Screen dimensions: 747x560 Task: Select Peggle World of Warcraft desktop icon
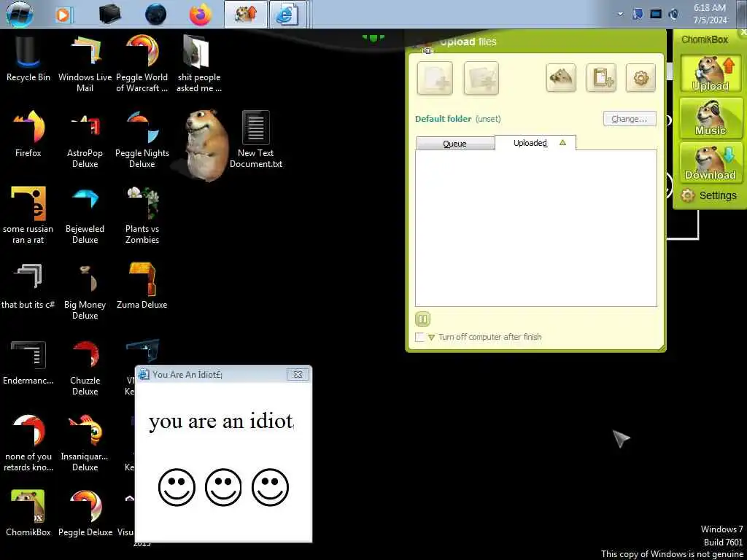142,63
